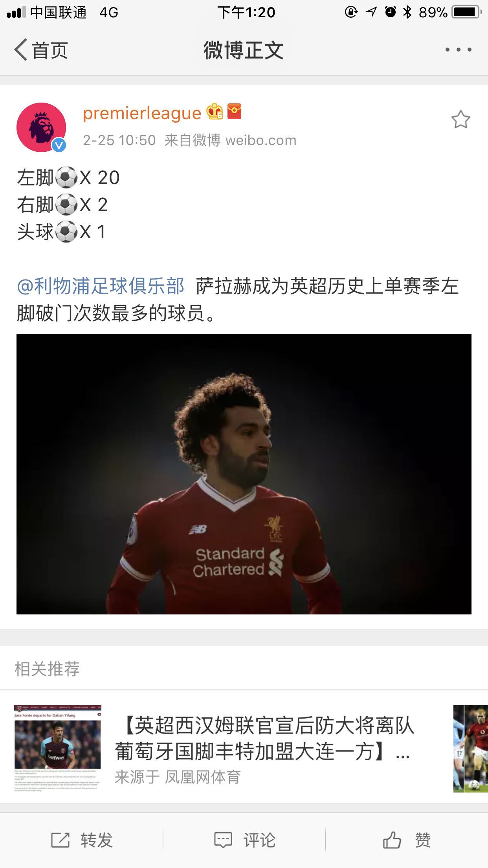488x868 pixels.
Task: View the Salah photo in full size
Action: coord(244,474)
